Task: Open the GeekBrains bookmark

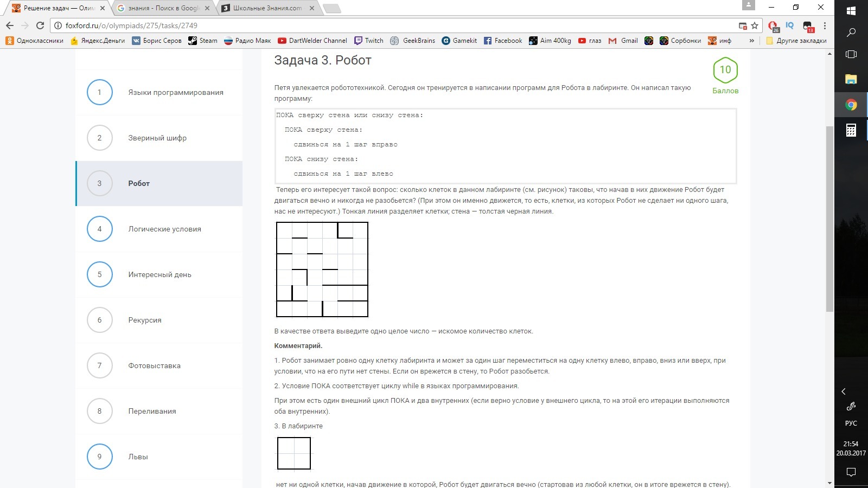Action: click(413, 41)
